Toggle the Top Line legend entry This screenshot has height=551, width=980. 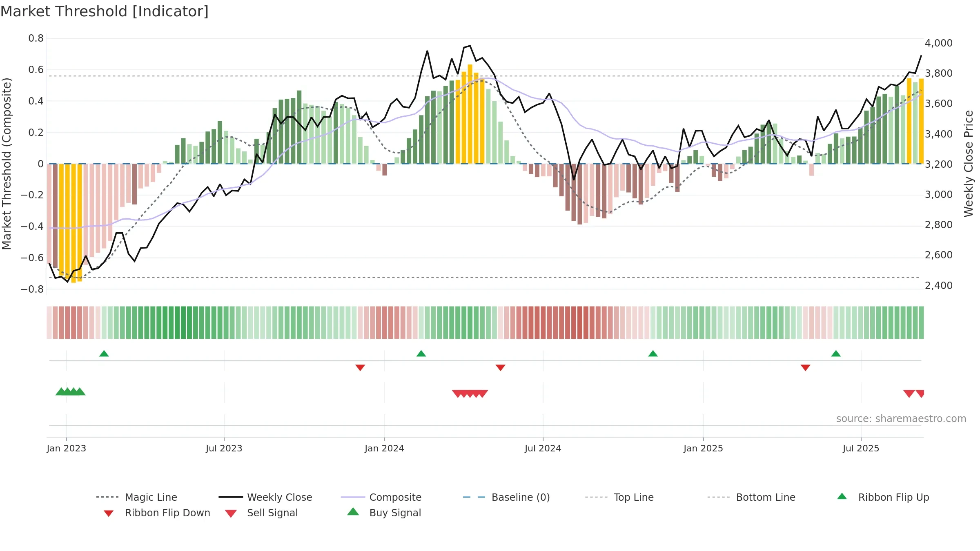[x=619, y=497]
